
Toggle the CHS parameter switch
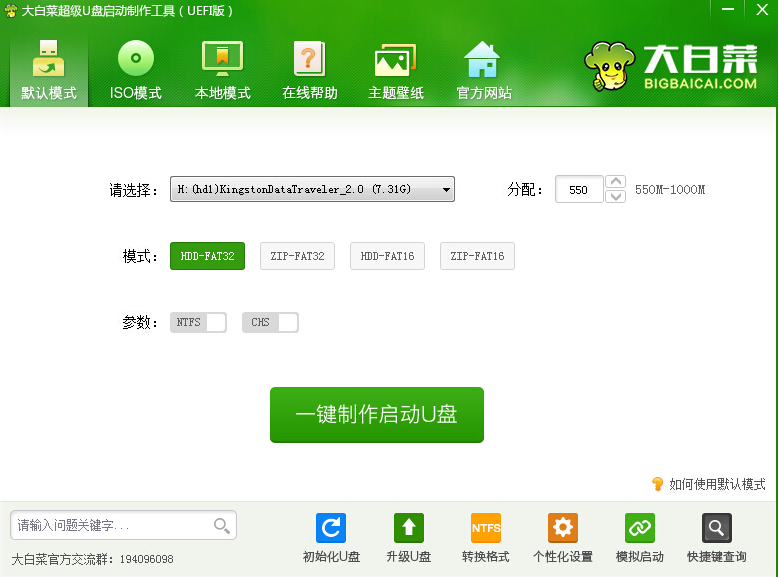270,323
